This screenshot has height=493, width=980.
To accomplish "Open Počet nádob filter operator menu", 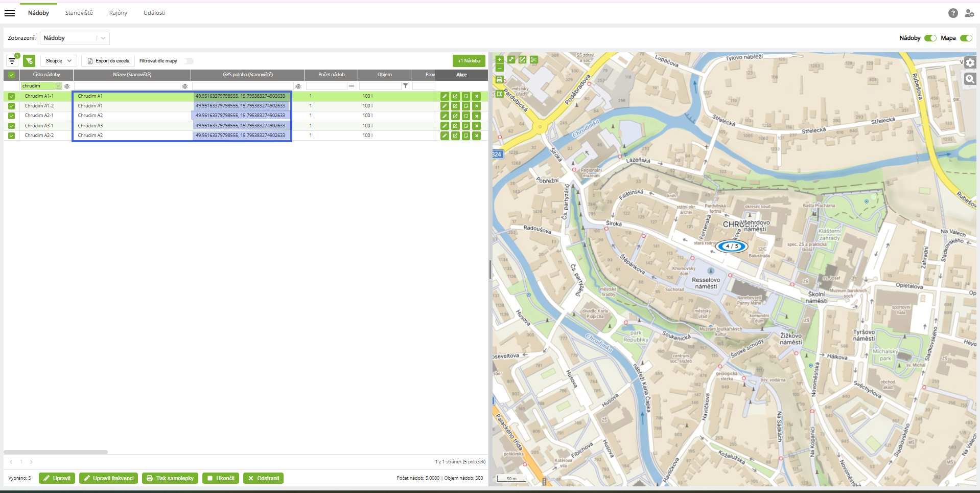I will click(x=352, y=86).
